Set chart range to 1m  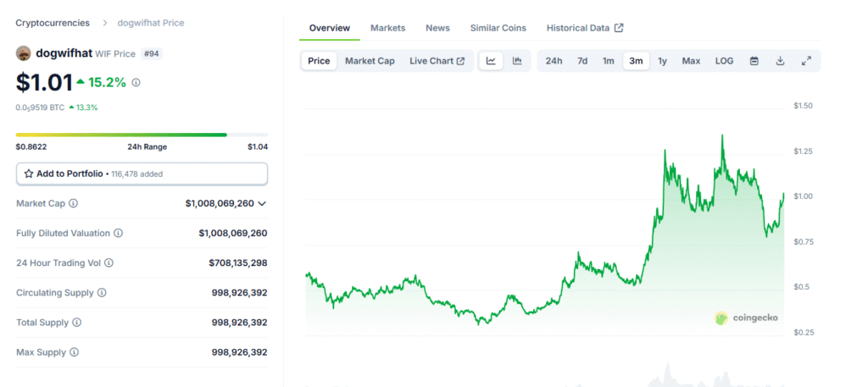[x=609, y=61]
